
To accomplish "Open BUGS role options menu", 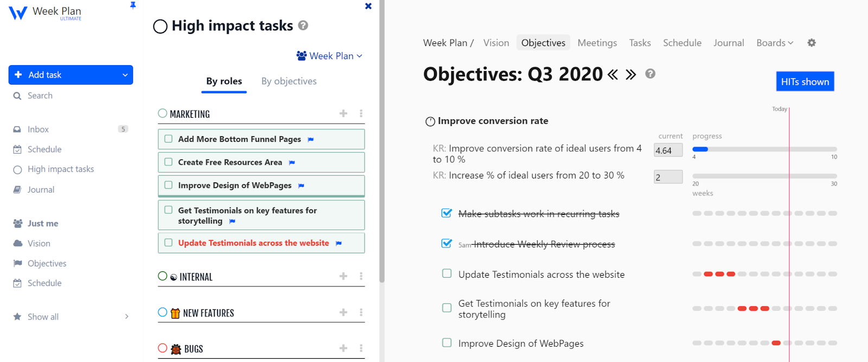I will point(361,348).
